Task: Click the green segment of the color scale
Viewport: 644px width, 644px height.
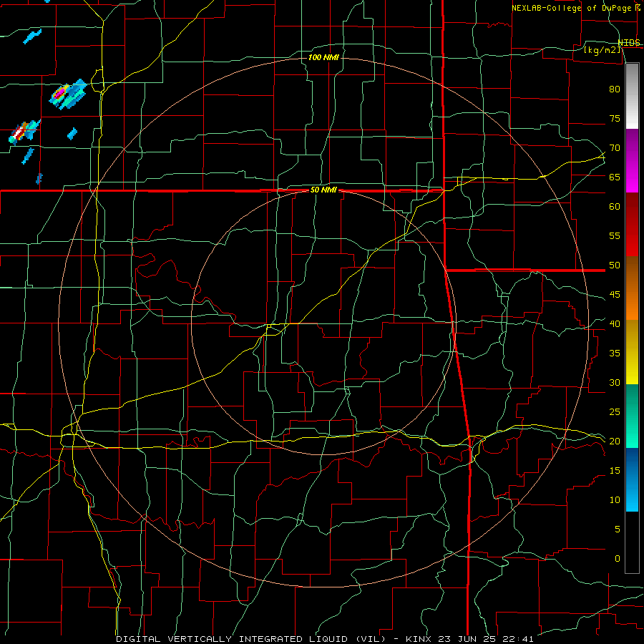Action: pos(632,416)
